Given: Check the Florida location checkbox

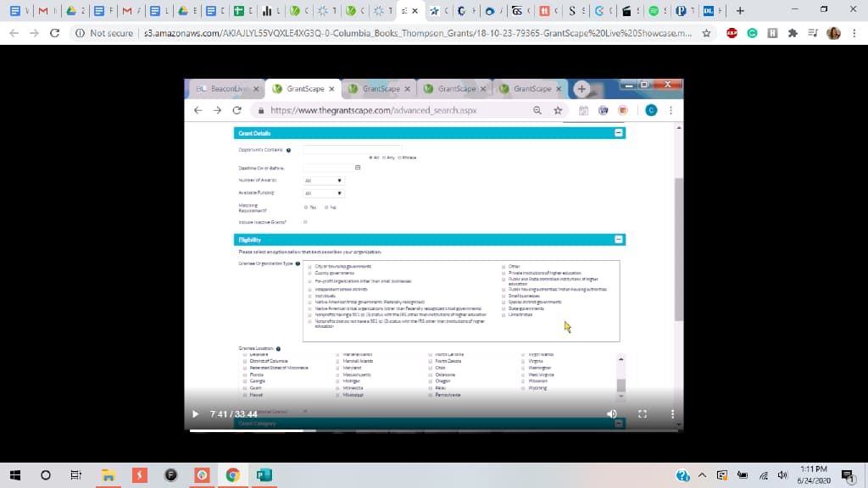Looking at the screenshot, I should [245, 375].
